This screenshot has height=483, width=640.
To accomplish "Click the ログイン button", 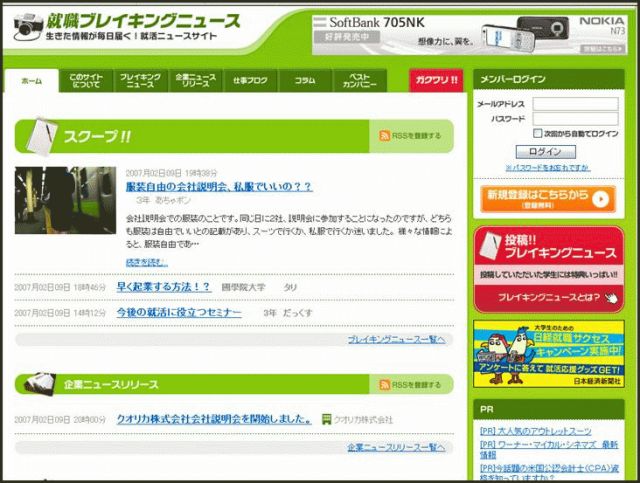I will point(546,151).
